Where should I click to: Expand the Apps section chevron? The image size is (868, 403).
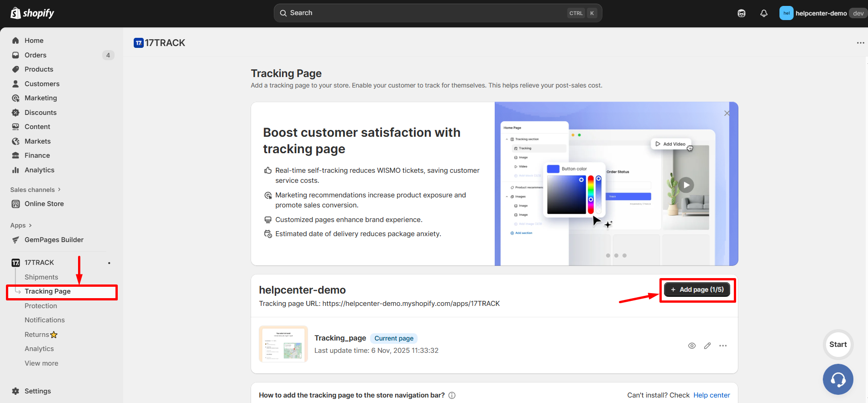[x=30, y=225]
